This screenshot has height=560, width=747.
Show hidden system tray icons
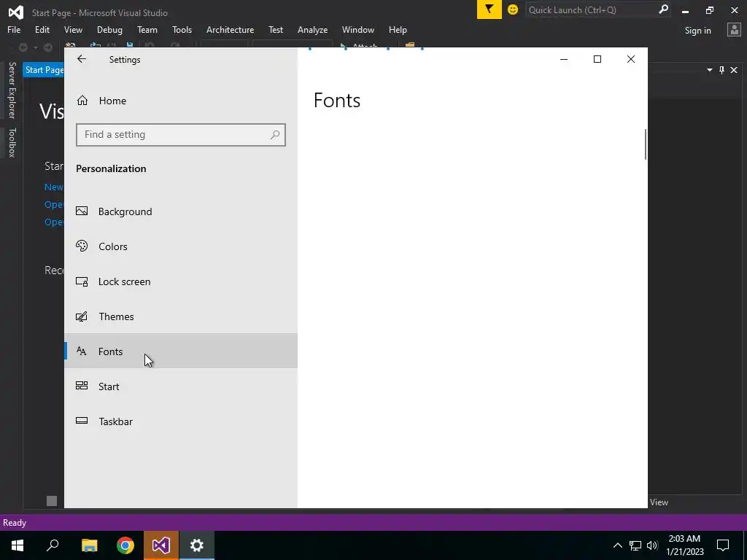point(617,545)
